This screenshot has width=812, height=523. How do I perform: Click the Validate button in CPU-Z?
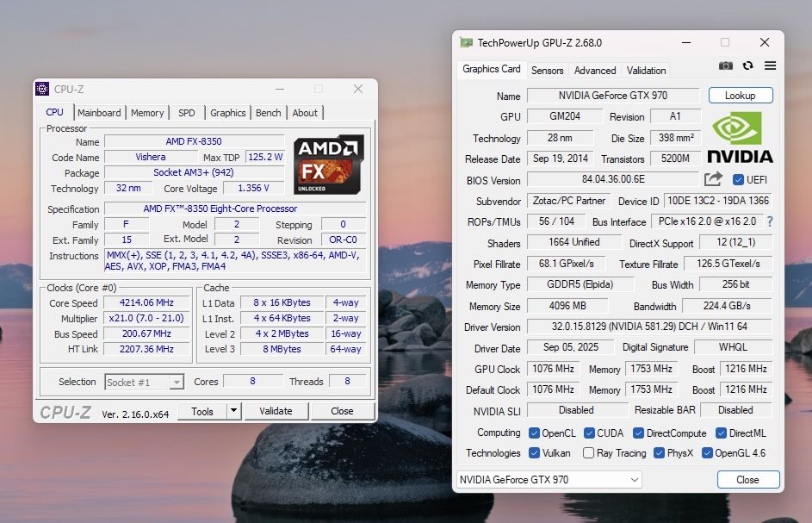click(x=276, y=410)
